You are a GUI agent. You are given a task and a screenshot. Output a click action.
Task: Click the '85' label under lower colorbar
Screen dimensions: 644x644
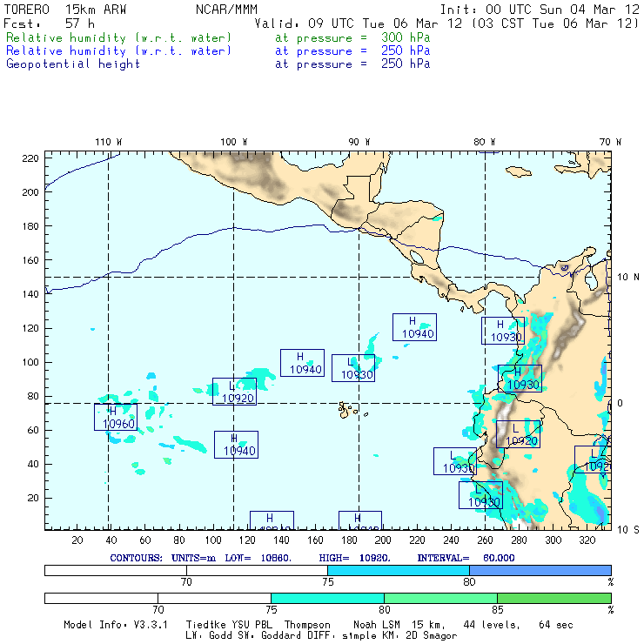498,609
